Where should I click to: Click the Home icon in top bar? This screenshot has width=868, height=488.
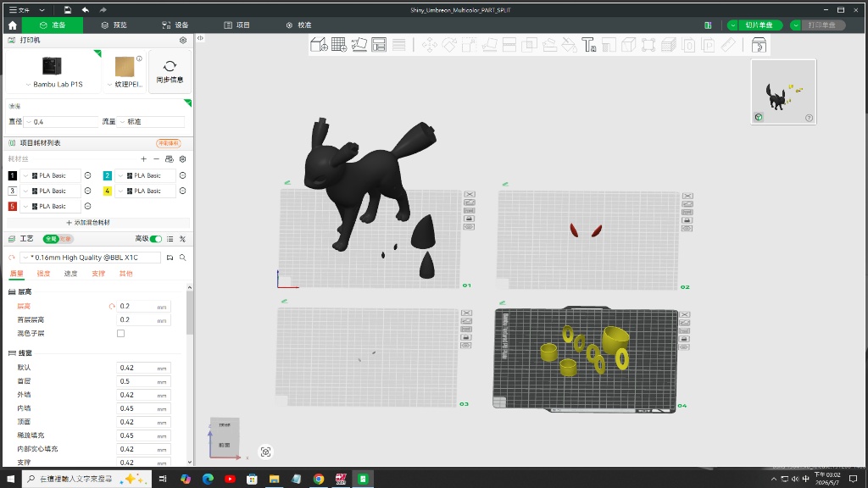tap(13, 25)
